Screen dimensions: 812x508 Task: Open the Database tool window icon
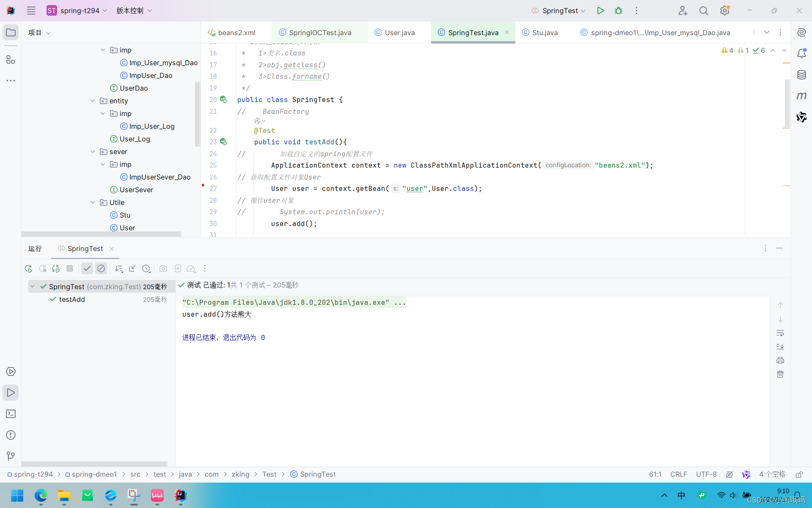[x=801, y=75]
